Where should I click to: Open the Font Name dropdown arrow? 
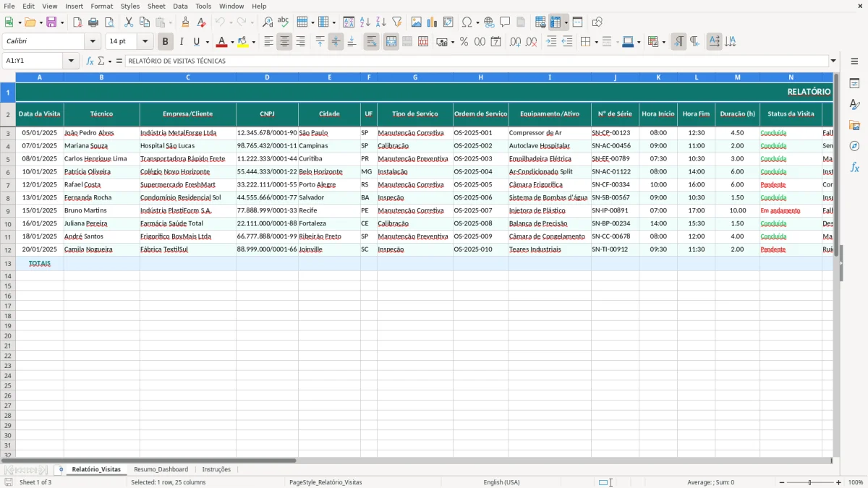coord(93,42)
